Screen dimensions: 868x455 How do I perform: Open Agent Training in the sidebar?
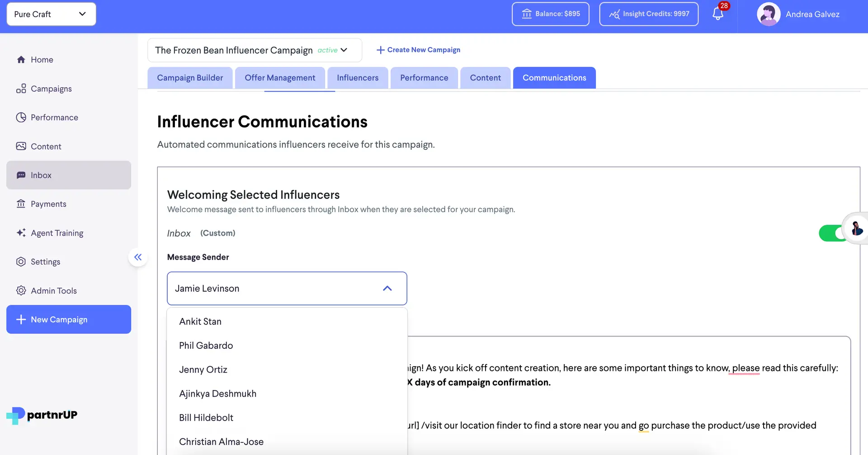pos(69,233)
